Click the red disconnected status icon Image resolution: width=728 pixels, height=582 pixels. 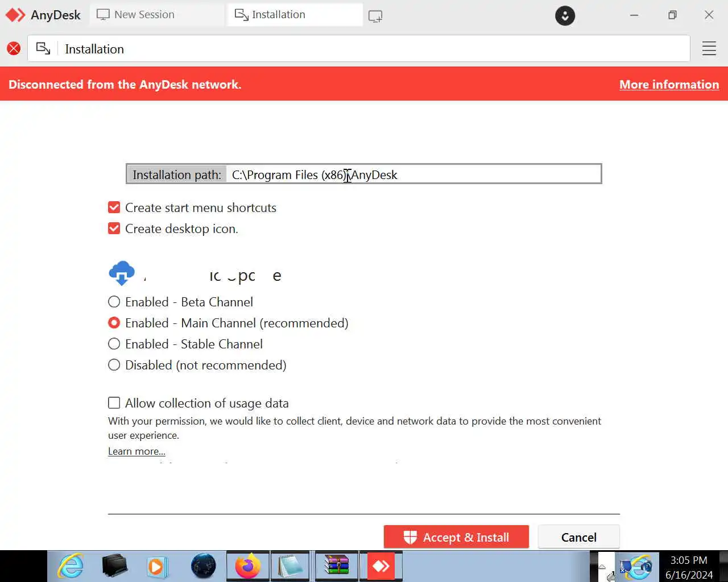[14, 49]
